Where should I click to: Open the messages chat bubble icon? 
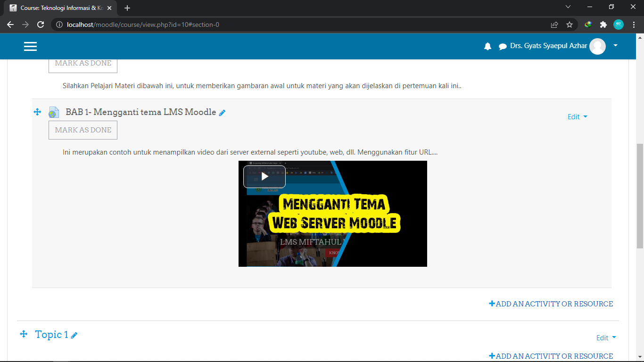503,47
